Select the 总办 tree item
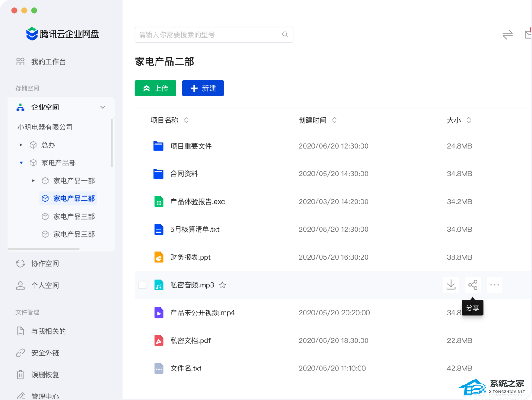 [x=48, y=145]
